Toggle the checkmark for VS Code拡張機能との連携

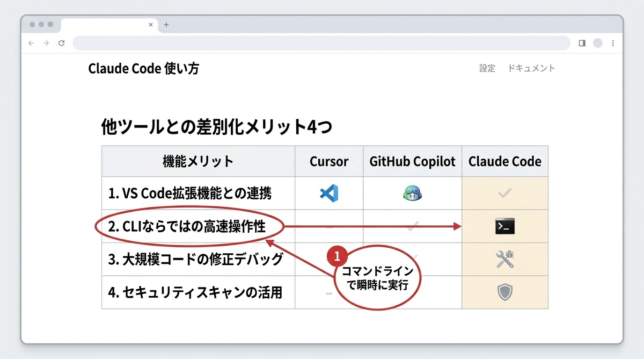point(505,193)
